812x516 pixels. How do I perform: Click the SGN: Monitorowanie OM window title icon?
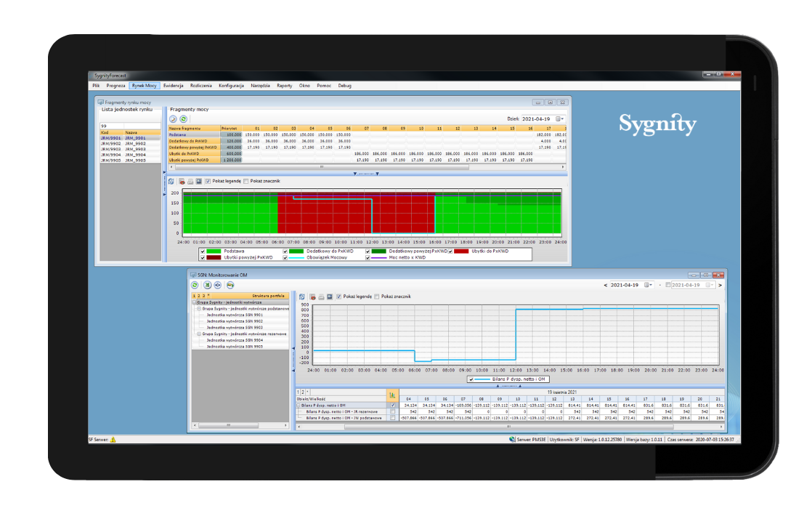coord(193,275)
